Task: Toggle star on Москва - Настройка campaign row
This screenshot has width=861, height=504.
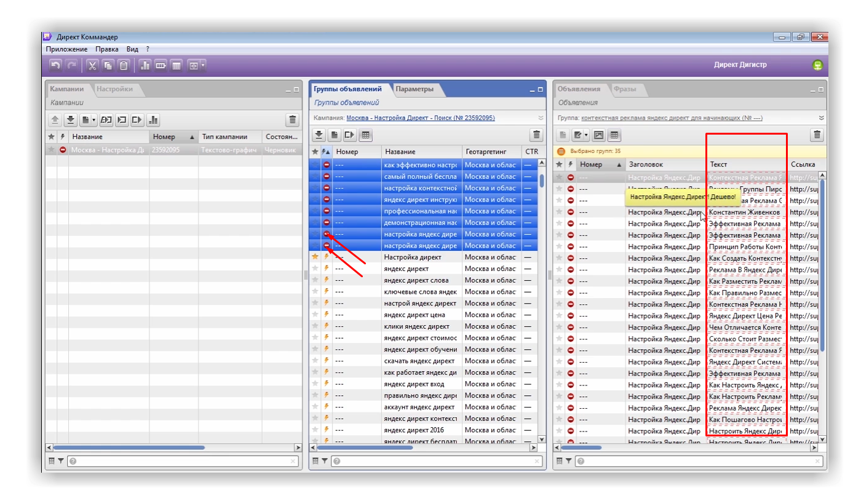Action: 51,149
